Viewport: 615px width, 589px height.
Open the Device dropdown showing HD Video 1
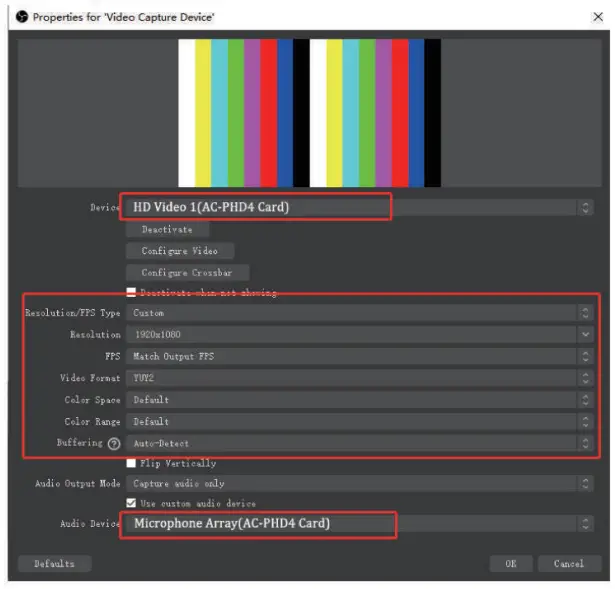360,207
